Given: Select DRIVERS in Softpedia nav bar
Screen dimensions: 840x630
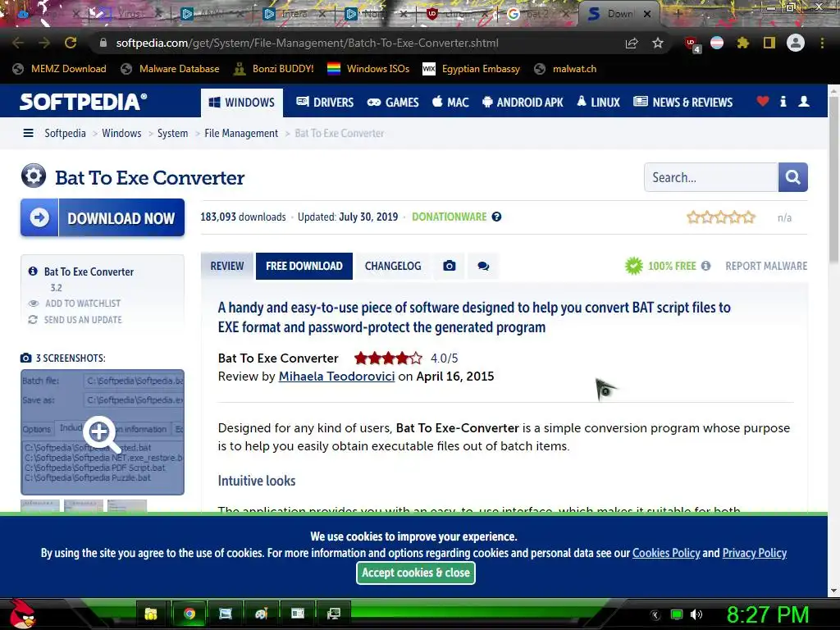Looking at the screenshot, I should [x=325, y=103].
